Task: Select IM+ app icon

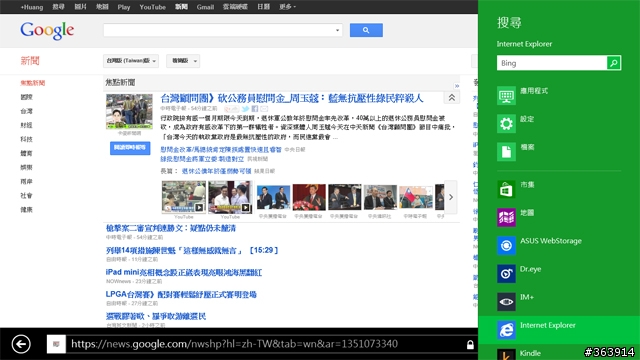Action: [x=506, y=302]
